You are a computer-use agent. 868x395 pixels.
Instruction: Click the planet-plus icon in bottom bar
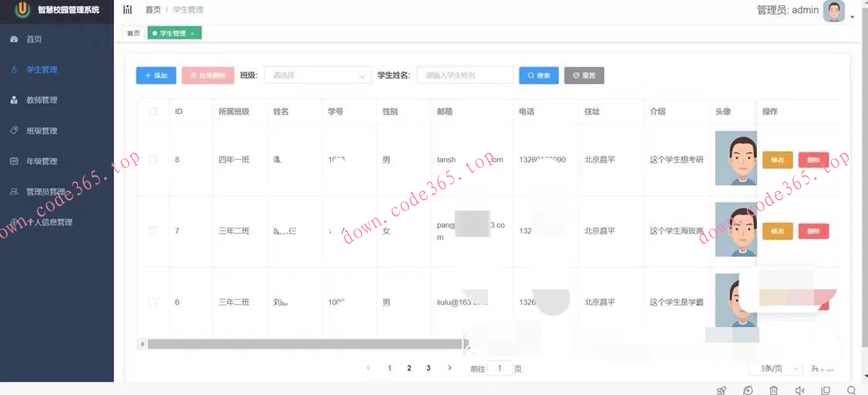(748, 390)
